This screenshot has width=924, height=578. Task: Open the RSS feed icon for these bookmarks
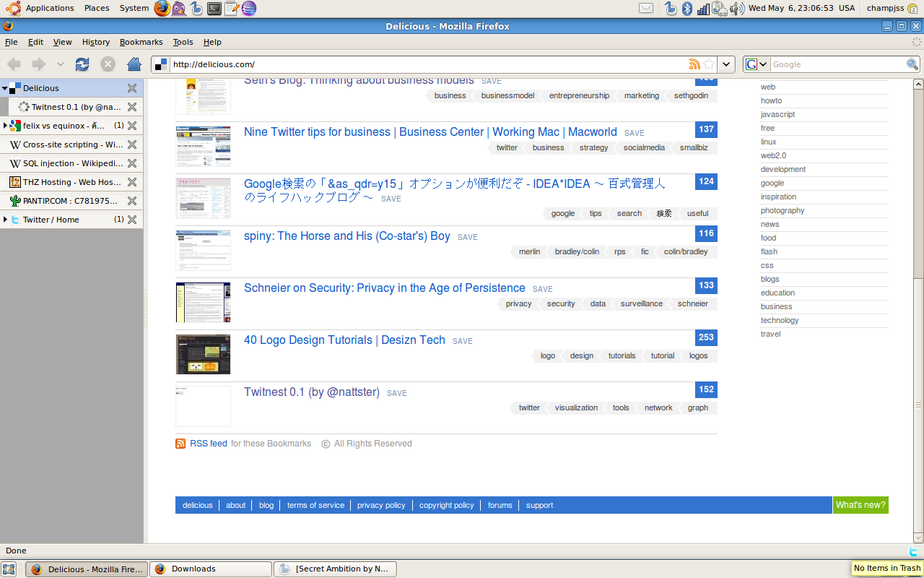[180, 444]
